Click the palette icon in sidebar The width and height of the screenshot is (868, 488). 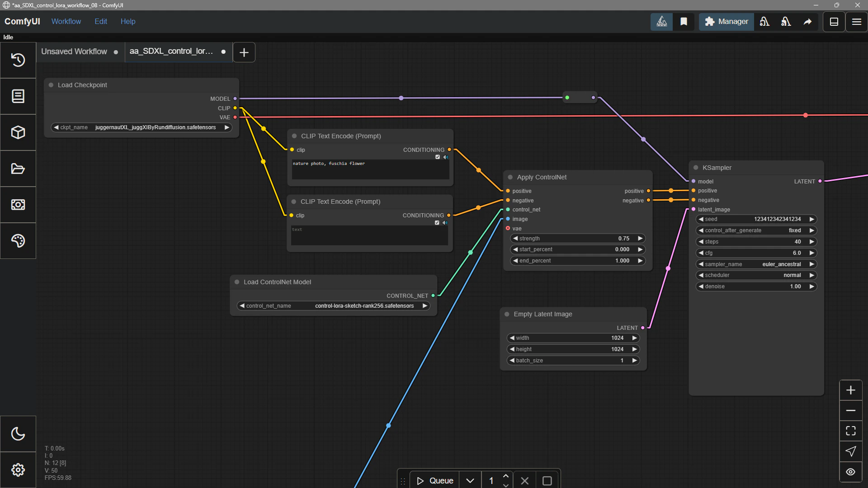(18, 241)
